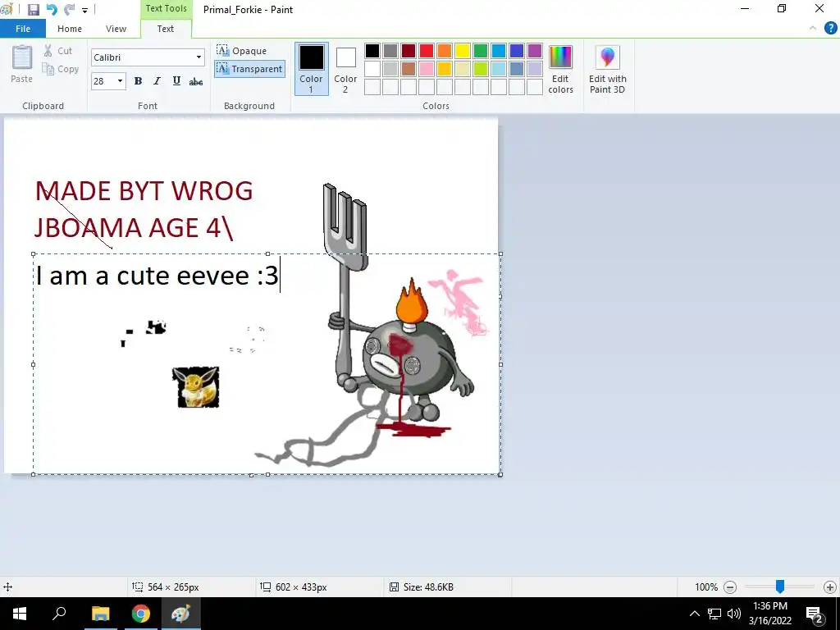Click the volume speaker tray icon
The width and height of the screenshot is (840, 630).
[x=734, y=614]
